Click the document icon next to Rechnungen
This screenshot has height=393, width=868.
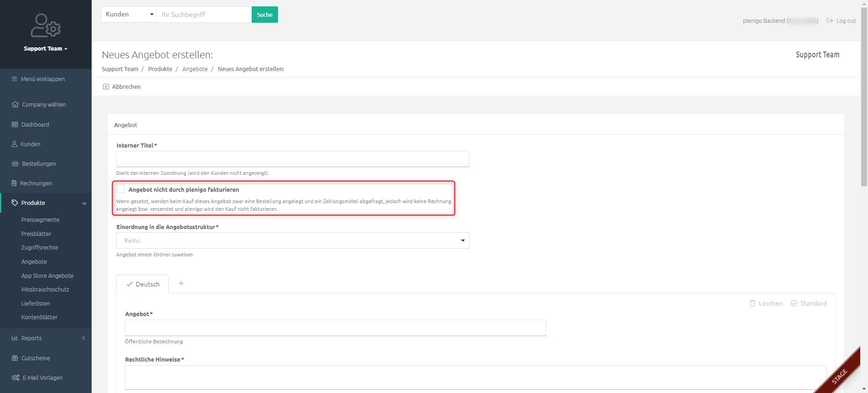14,183
